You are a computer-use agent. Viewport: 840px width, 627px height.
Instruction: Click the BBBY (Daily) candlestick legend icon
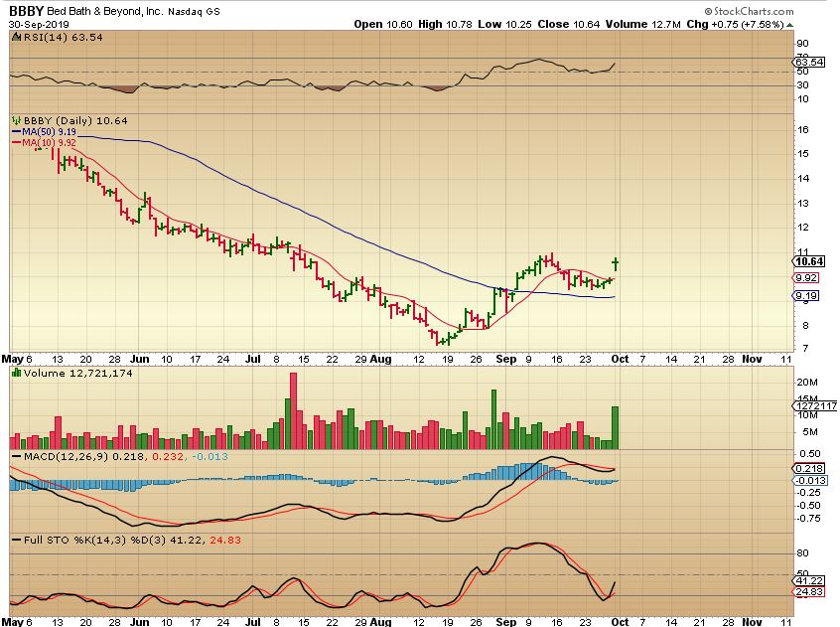(x=15, y=120)
